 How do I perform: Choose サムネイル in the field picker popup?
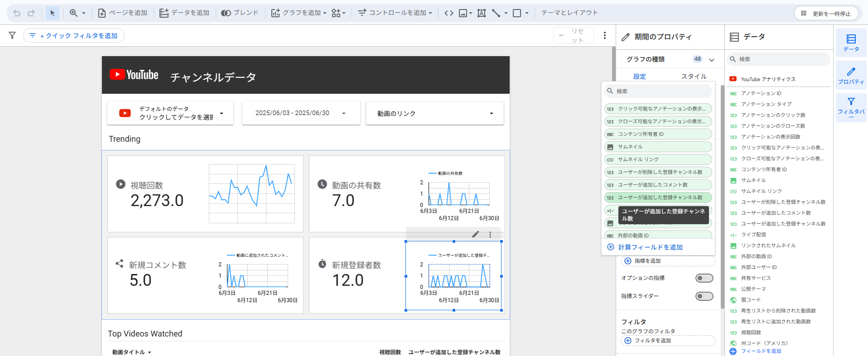(658, 147)
